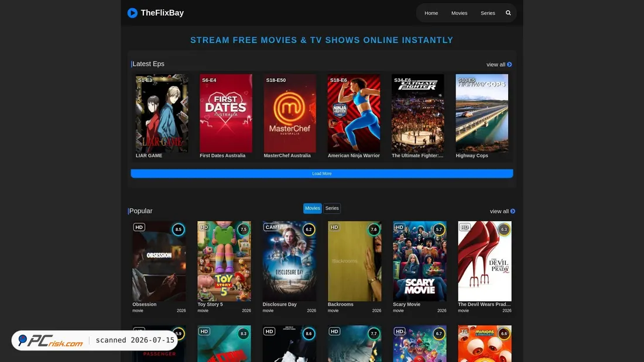Open the Series nav item in header
Viewport: 644px width, 362px height.
[x=488, y=13]
